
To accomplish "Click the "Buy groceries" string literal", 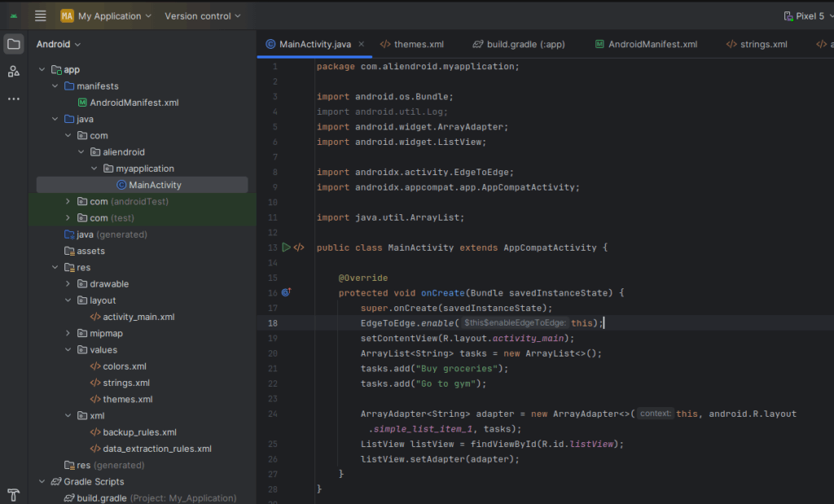I will tap(457, 368).
